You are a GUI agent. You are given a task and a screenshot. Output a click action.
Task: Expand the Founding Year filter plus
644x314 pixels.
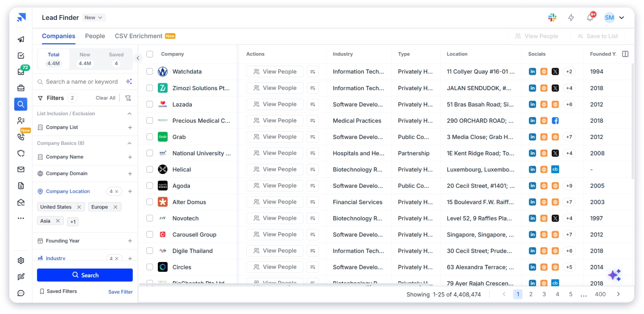[x=130, y=241]
